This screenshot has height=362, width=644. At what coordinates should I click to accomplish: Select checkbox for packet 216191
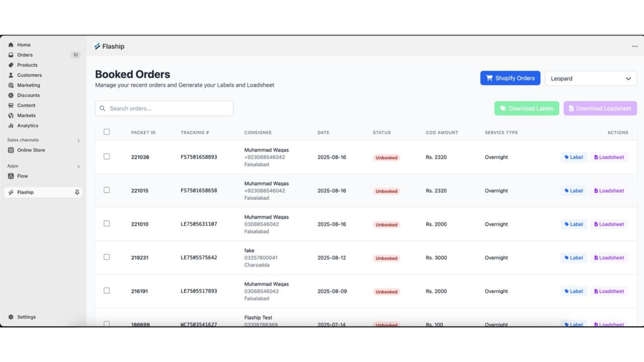(107, 290)
